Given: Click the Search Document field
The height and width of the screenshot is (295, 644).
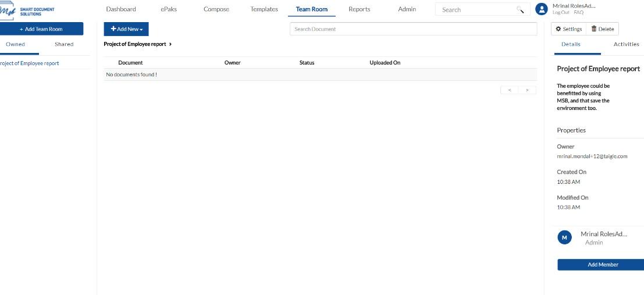Looking at the screenshot, I should tap(413, 29).
